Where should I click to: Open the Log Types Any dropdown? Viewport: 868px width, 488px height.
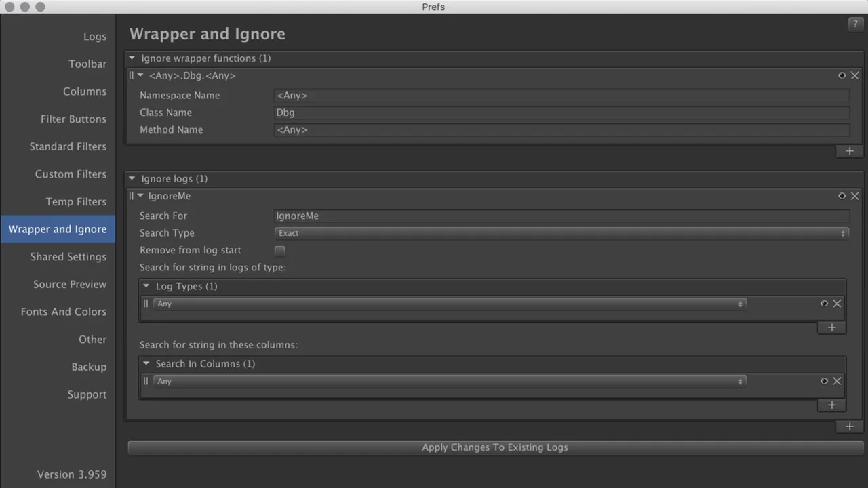450,304
